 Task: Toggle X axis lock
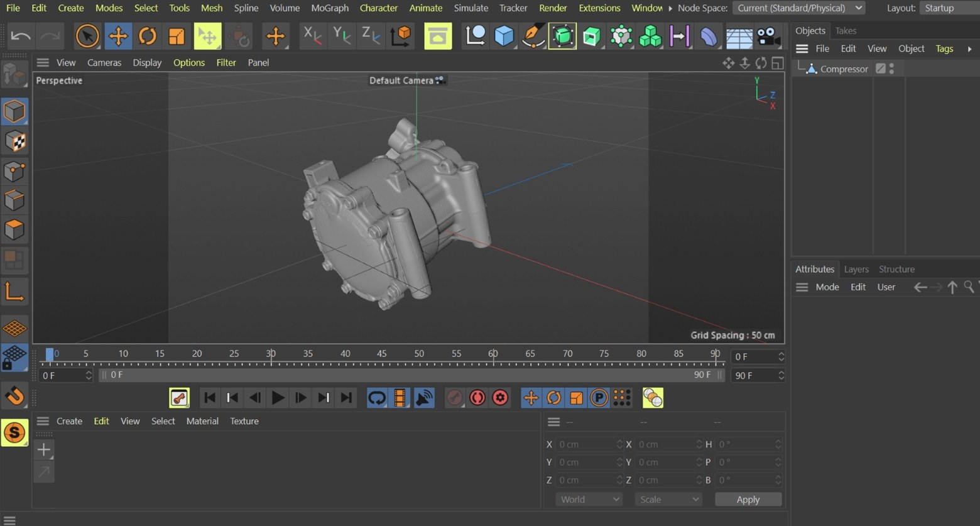312,36
